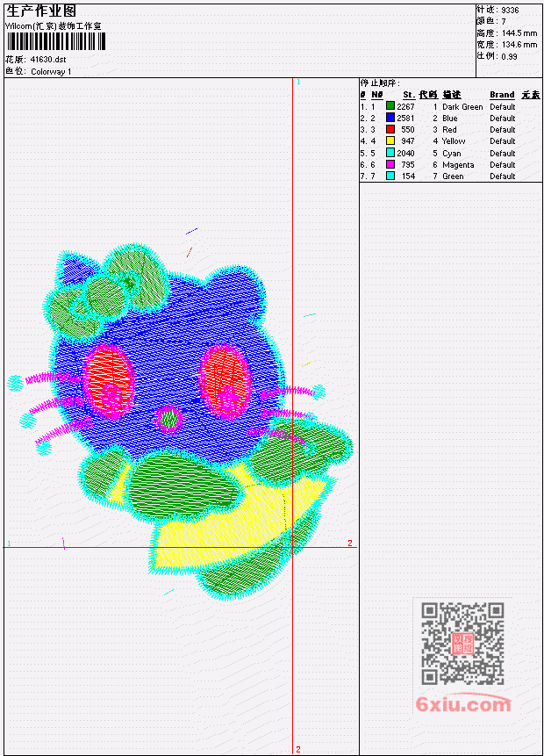544x756 pixels.
Task: Select stitch count "2267" for Dark Green
Action: point(405,107)
